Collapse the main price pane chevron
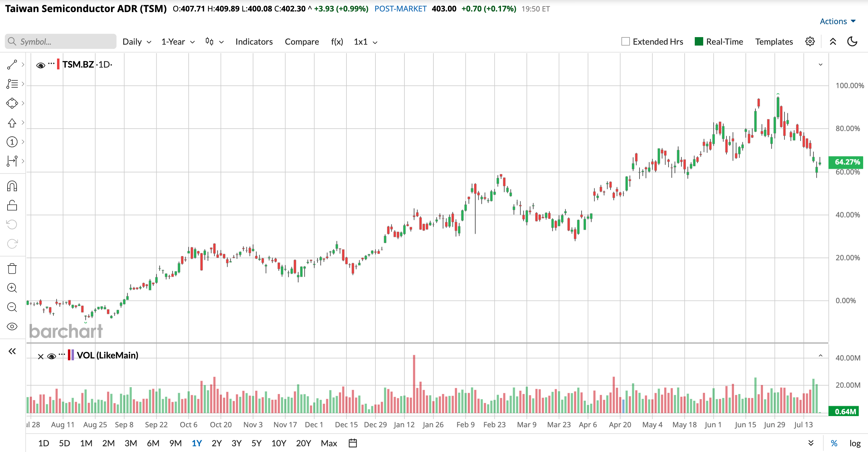Screen dimensions: 868x452 tap(821, 64)
